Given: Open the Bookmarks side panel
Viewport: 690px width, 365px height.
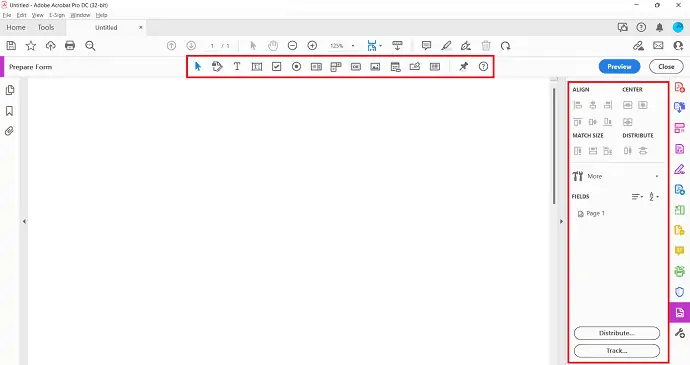Looking at the screenshot, I should [9, 111].
